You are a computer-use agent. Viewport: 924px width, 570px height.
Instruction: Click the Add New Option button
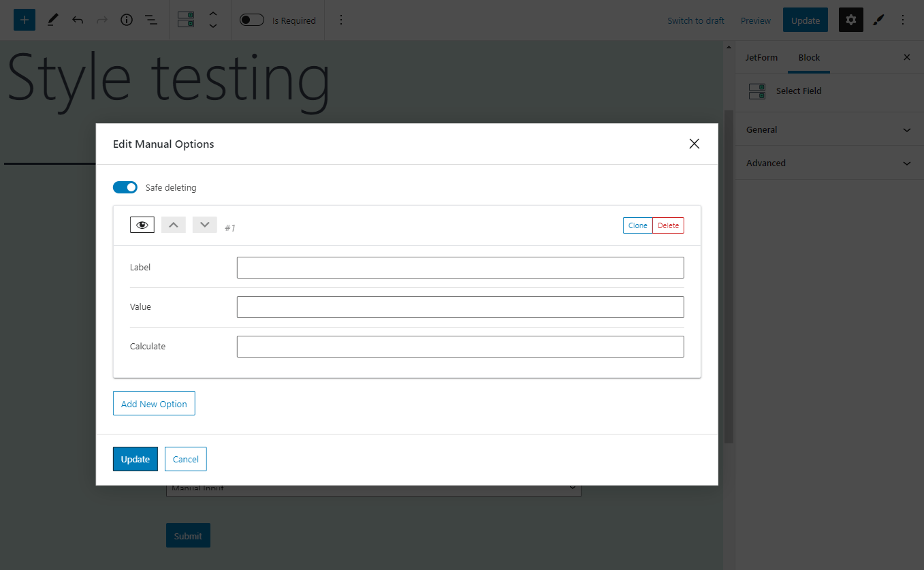pyautogui.click(x=154, y=403)
